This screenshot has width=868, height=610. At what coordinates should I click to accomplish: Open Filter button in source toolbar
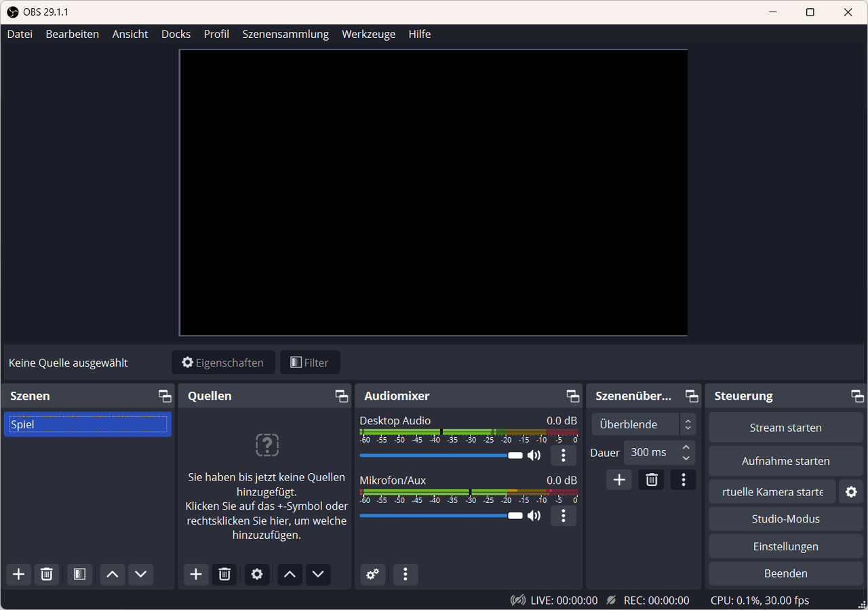point(310,363)
